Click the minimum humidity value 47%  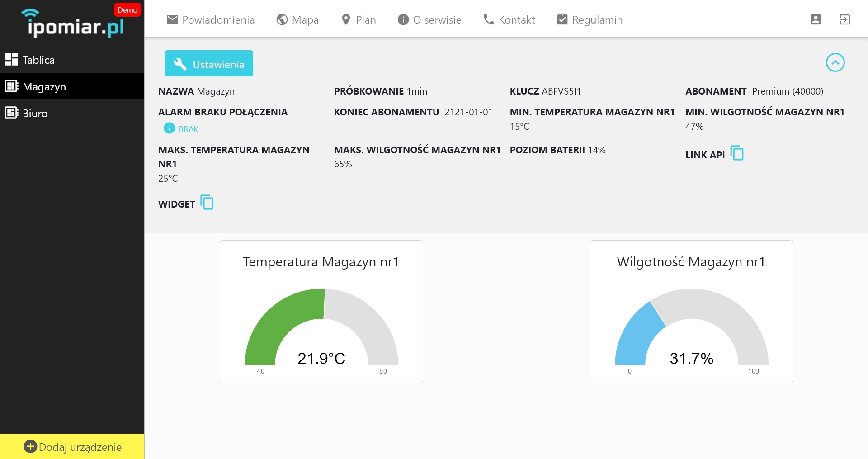pyautogui.click(x=694, y=127)
